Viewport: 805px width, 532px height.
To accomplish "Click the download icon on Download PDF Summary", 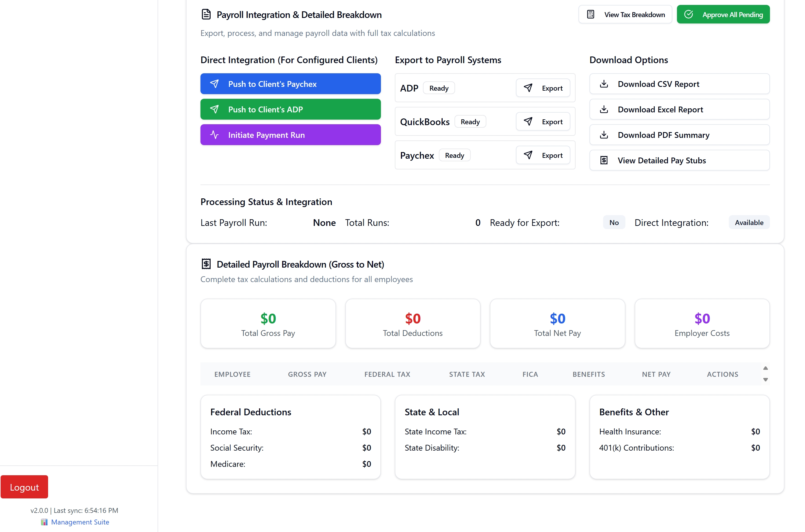I will [x=604, y=135].
